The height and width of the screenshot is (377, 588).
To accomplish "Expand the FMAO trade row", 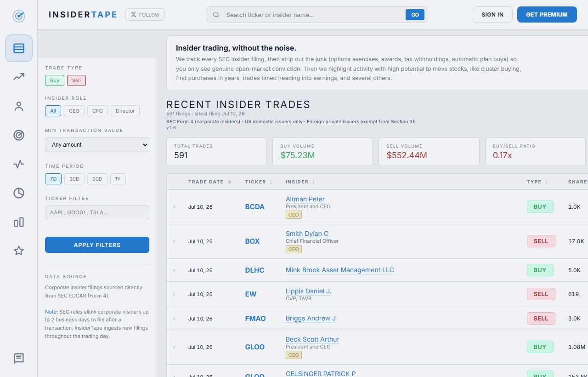I will point(174,319).
